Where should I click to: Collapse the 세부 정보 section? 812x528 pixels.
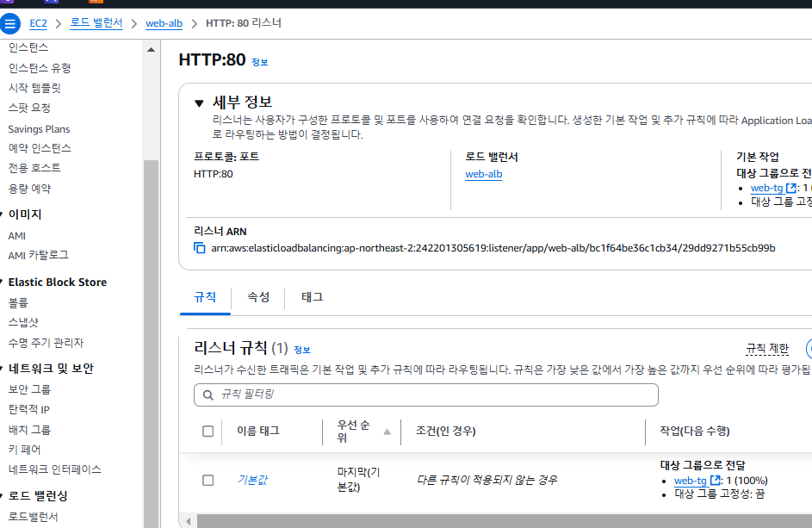(199, 103)
